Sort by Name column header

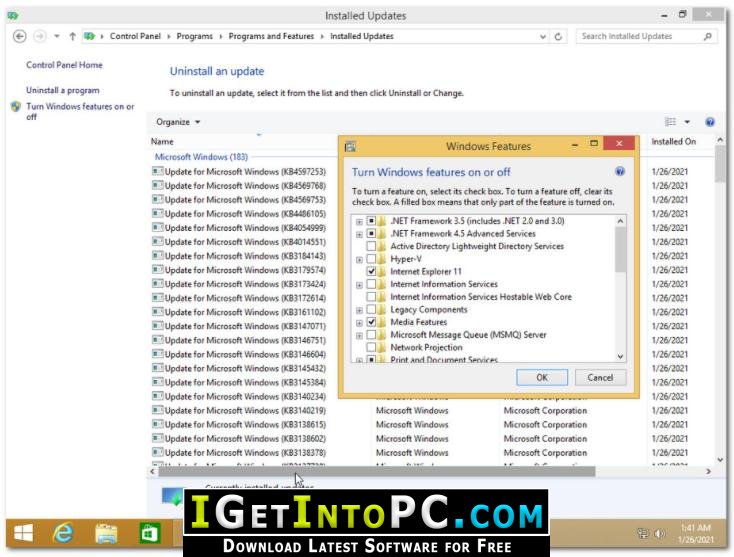coord(162,141)
